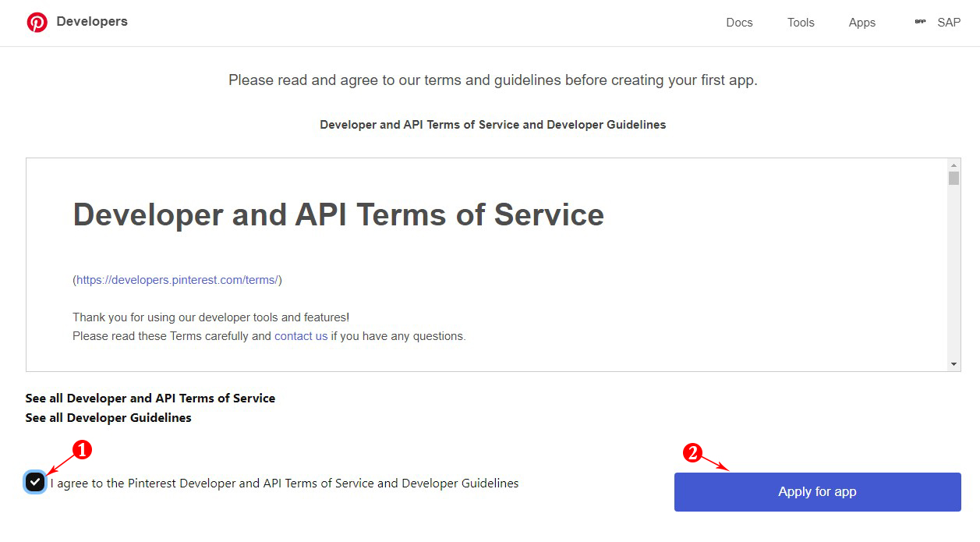
Task: Click the 'I agree to the Pinterest Developer' label
Action: [x=285, y=484]
